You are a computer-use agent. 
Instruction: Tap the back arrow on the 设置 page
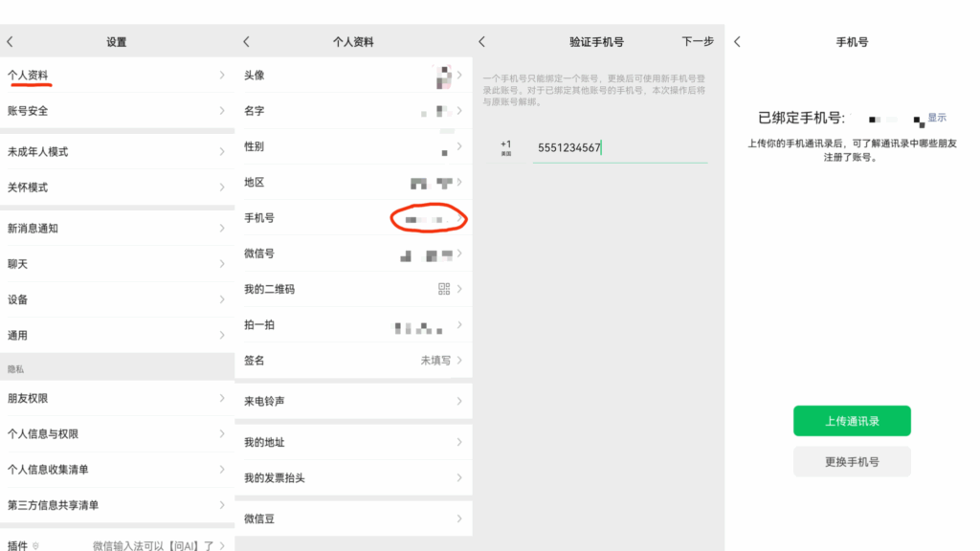point(10,41)
